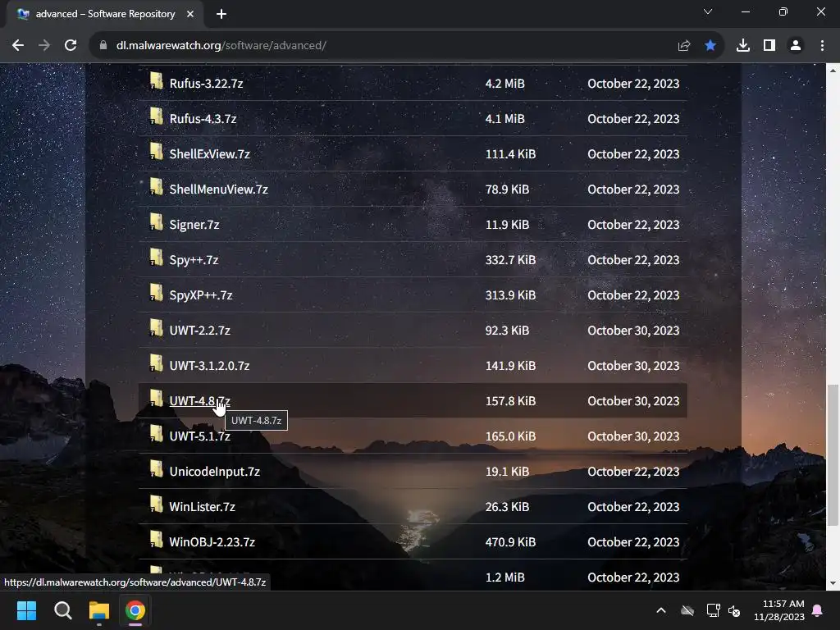Click archive icon for UWT-2.2.7z
The image size is (840, 630).
click(x=156, y=328)
